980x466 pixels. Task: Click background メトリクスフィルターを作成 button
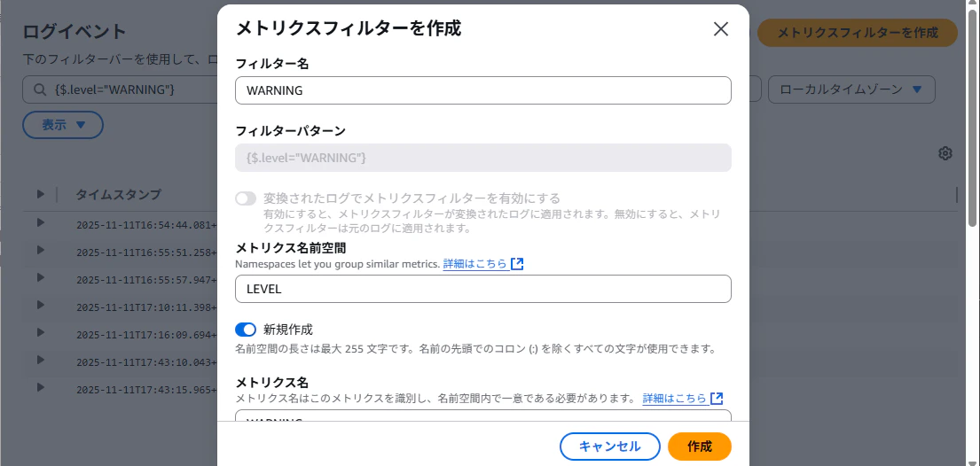coord(858,33)
